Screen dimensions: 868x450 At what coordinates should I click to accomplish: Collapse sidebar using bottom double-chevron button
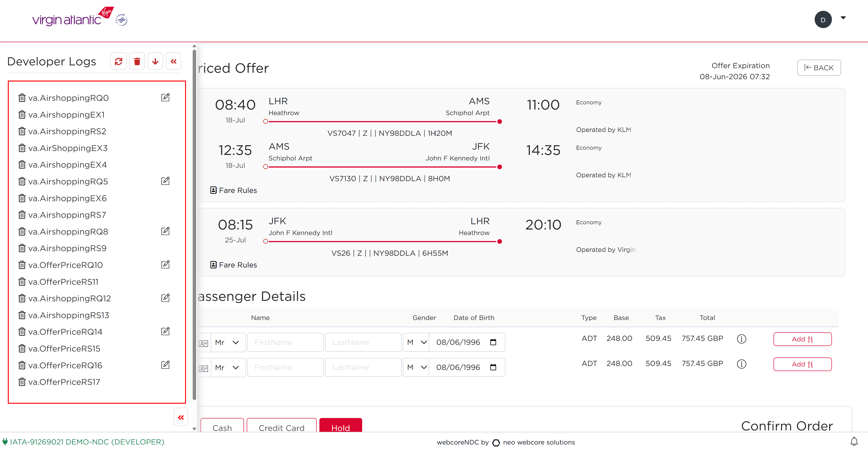coord(181,417)
